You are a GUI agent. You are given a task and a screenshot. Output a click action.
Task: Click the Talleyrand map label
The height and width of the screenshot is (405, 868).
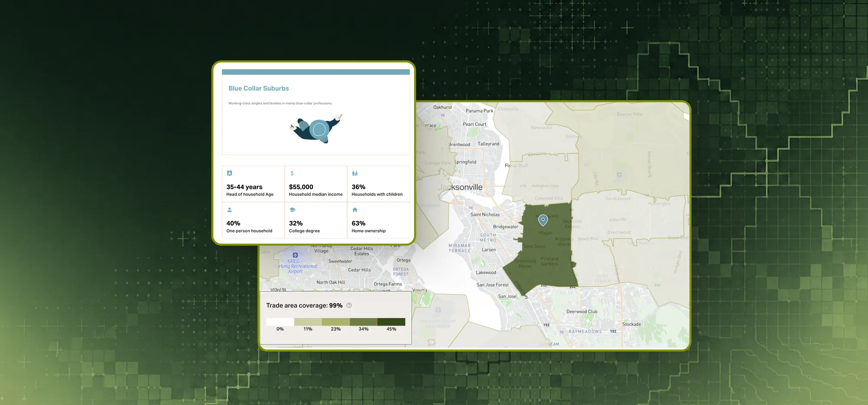click(x=489, y=144)
